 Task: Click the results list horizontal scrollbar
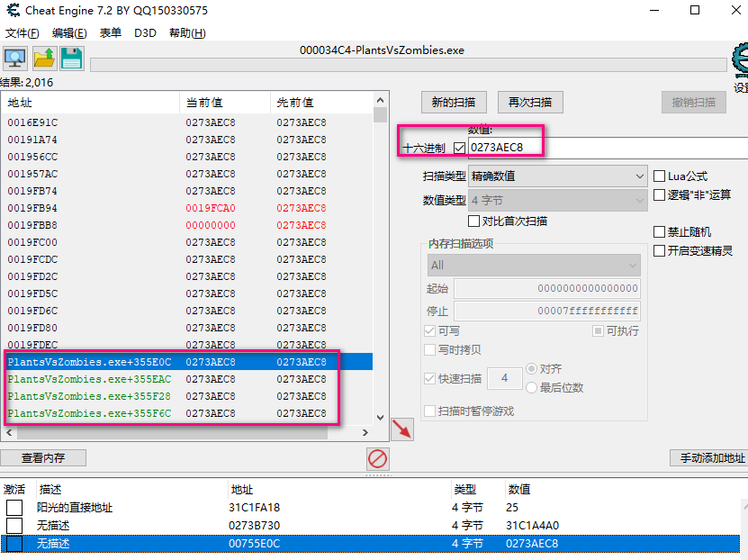172,433
